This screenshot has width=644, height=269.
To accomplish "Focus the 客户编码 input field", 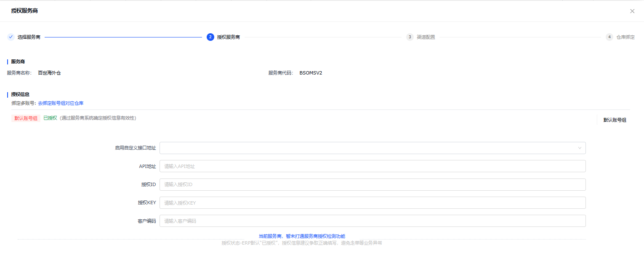I will [x=372, y=221].
